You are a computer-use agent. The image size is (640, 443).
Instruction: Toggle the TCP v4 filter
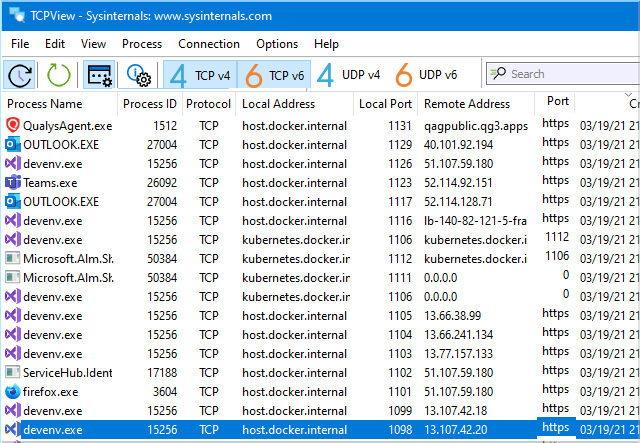(201, 75)
